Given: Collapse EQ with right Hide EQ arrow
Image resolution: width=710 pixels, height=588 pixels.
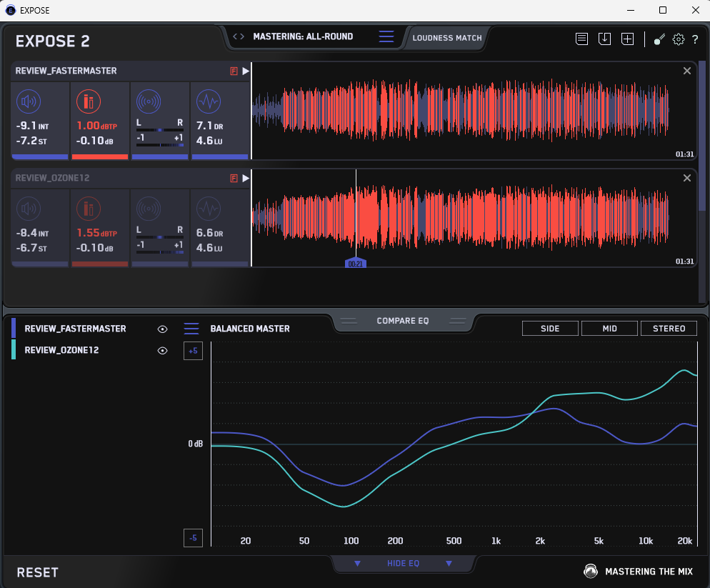Looking at the screenshot, I should [x=449, y=563].
